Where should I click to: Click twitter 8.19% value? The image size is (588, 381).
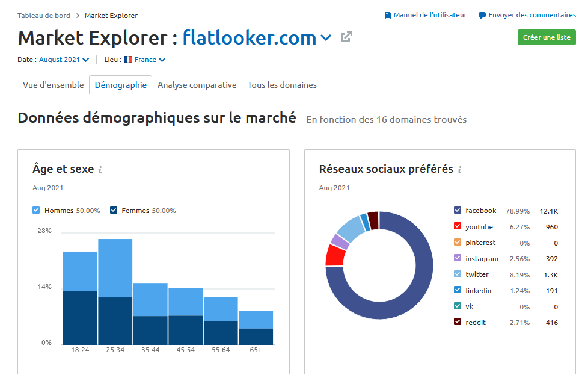click(x=519, y=275)
